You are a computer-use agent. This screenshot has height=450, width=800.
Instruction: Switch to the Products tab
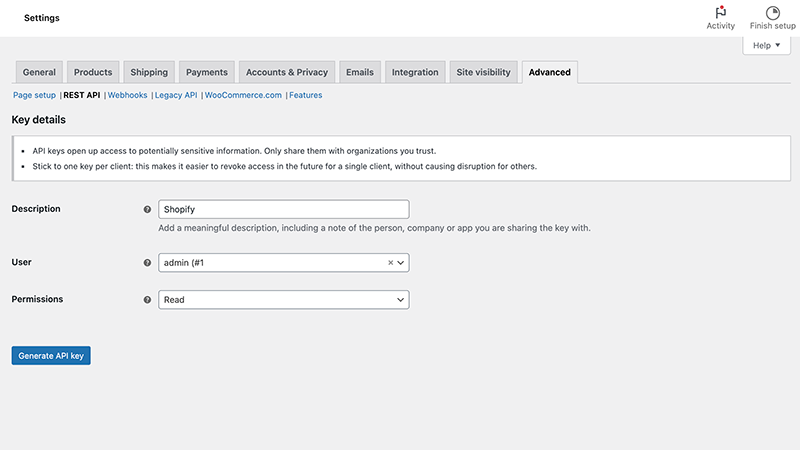point(93,72)
